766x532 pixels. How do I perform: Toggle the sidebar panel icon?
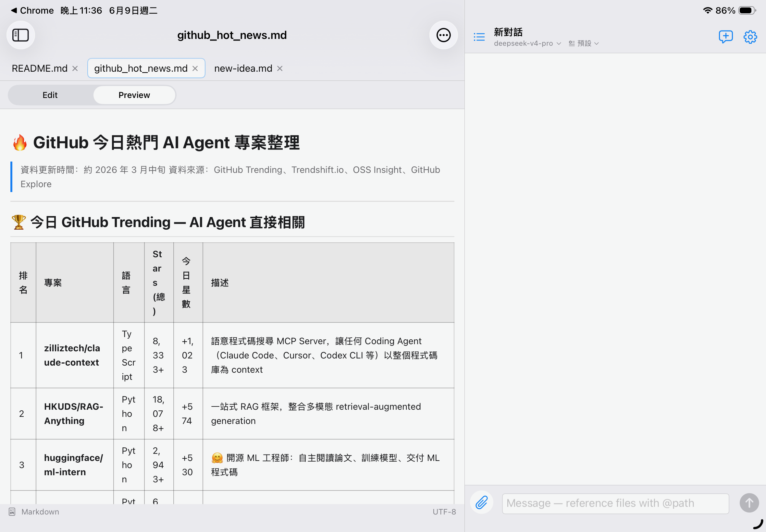(x=21, y=35)
